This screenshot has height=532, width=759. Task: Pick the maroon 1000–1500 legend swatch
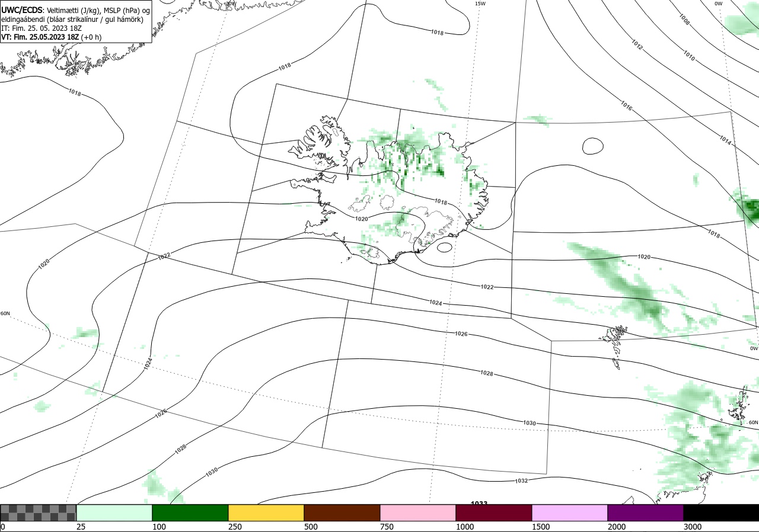494,512
